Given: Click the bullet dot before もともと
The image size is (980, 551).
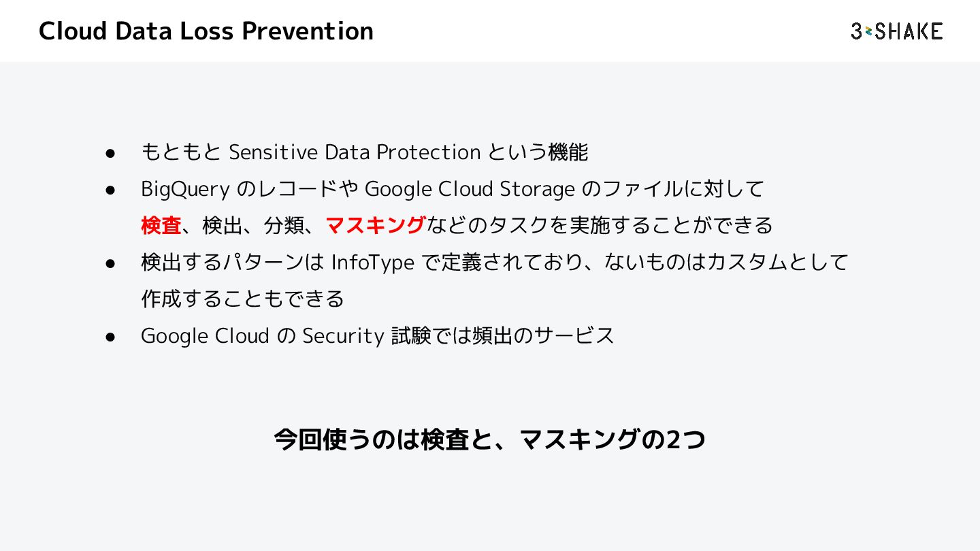Looking at the screenshot, I should (x=109, y=153).
